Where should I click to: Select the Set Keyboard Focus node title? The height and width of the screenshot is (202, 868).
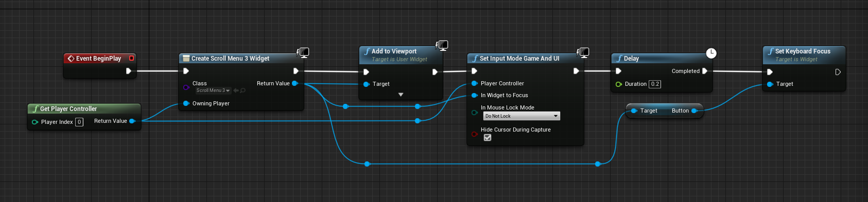tap(803, 51)
